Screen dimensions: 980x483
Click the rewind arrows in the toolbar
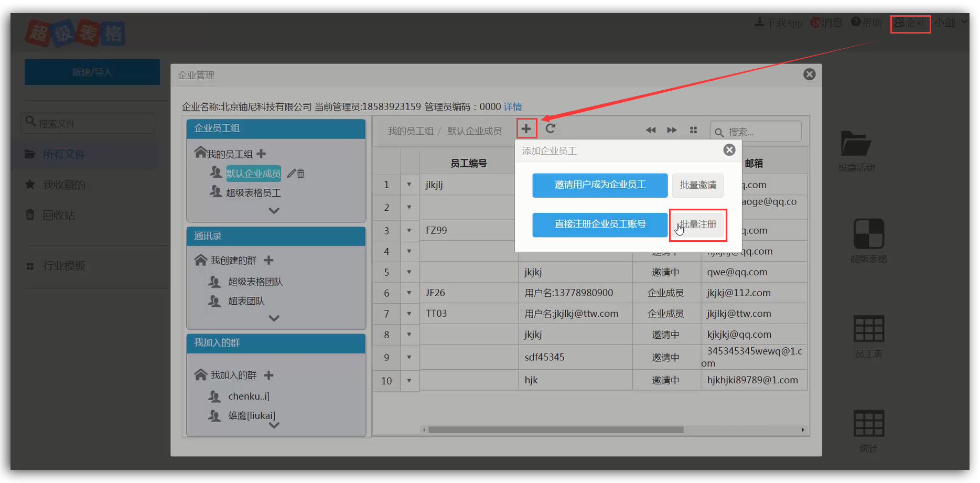click(x=651, y=130)
